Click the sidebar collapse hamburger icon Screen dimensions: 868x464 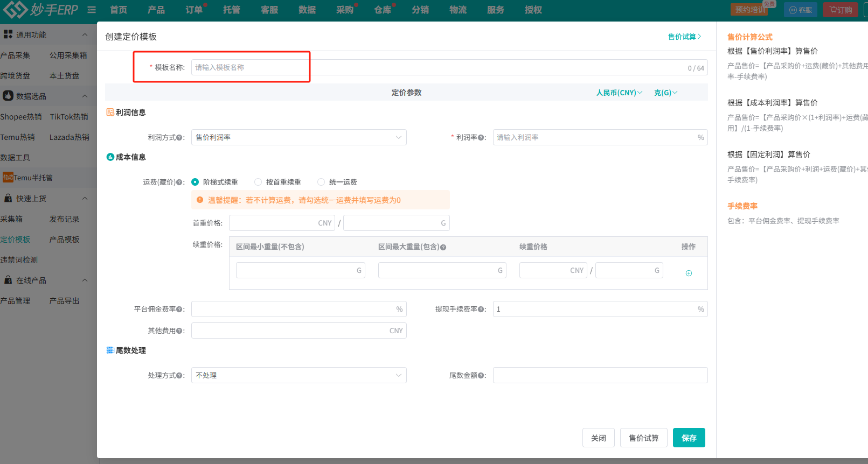click(x=92, y=10)
